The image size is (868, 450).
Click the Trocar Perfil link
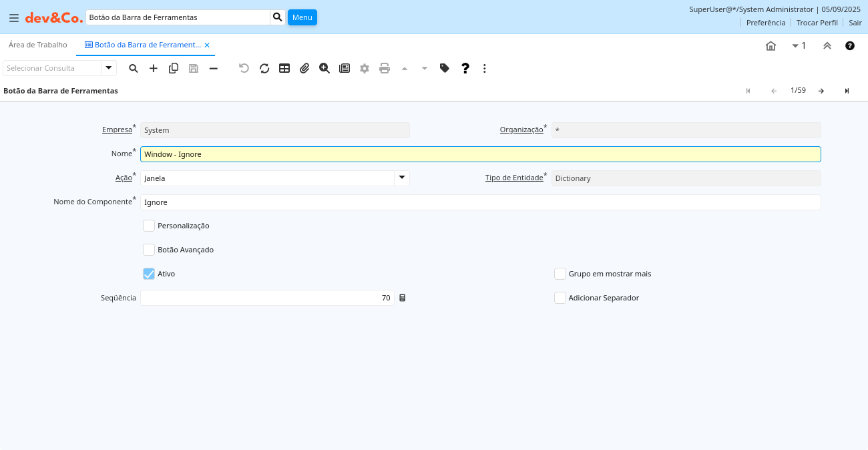tap(817, 23)
